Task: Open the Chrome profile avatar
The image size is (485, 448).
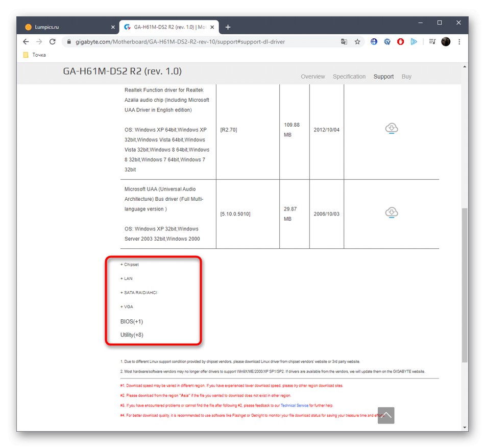Action: coord(445,41)
